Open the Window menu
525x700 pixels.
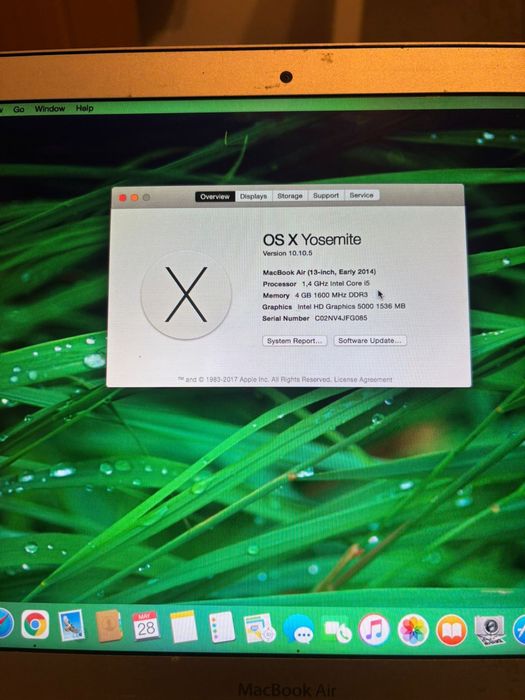coord(50,108)
